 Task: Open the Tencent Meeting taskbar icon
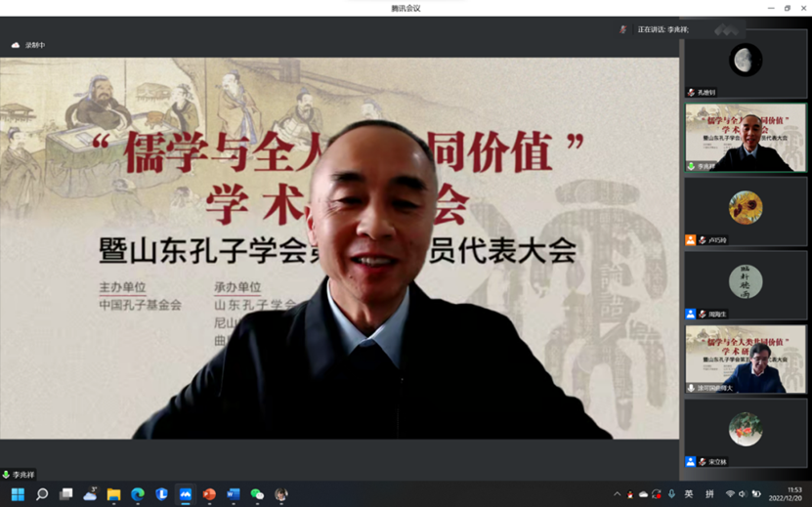pos(186,494)
